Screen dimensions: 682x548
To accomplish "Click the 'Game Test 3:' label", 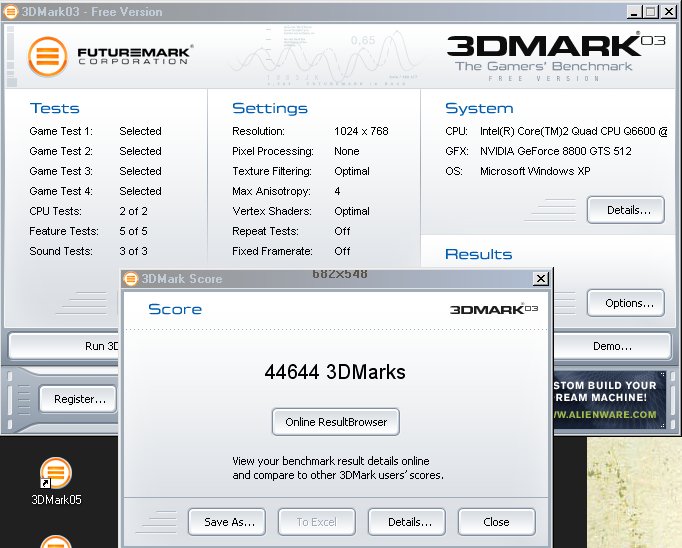I will coord(61,171).
